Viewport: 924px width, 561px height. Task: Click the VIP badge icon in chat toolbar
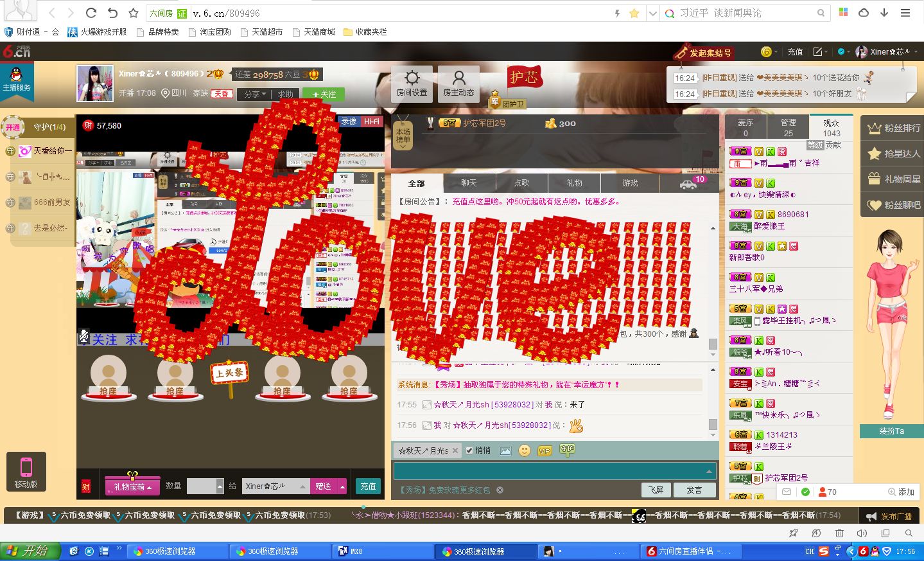[545, 451]
